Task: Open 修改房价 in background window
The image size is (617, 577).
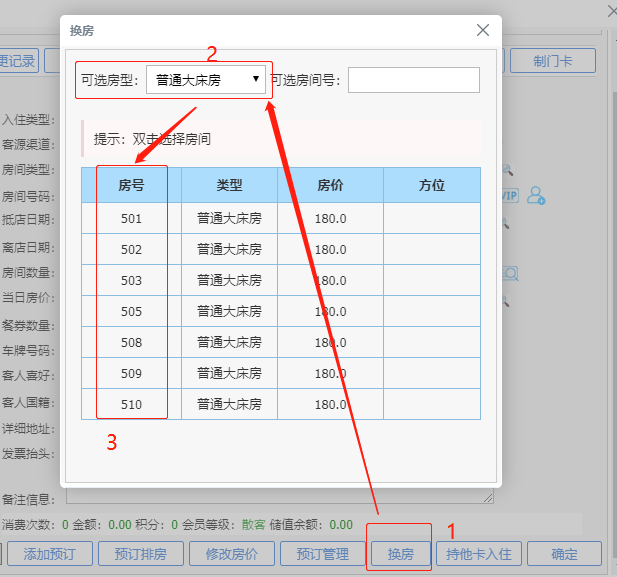Action: coord(232,554)
